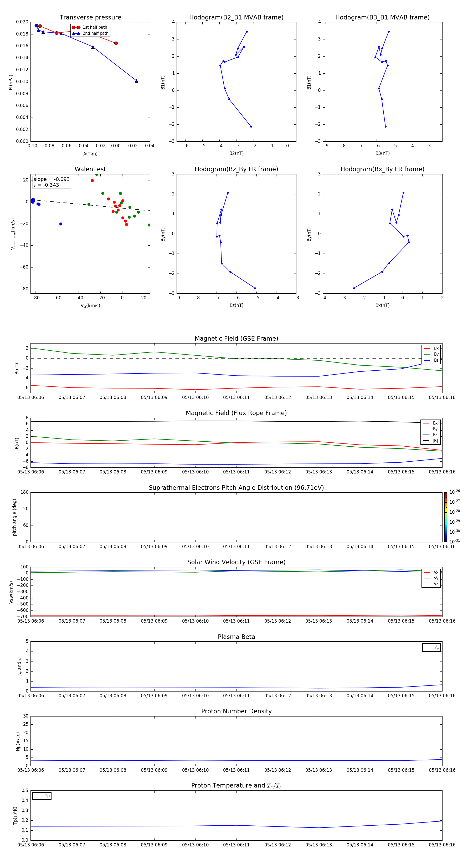The height and width of the screenshot is (868, 473).
Task: Click the "Transverse pressure" plot title
Action: [90, 17]
